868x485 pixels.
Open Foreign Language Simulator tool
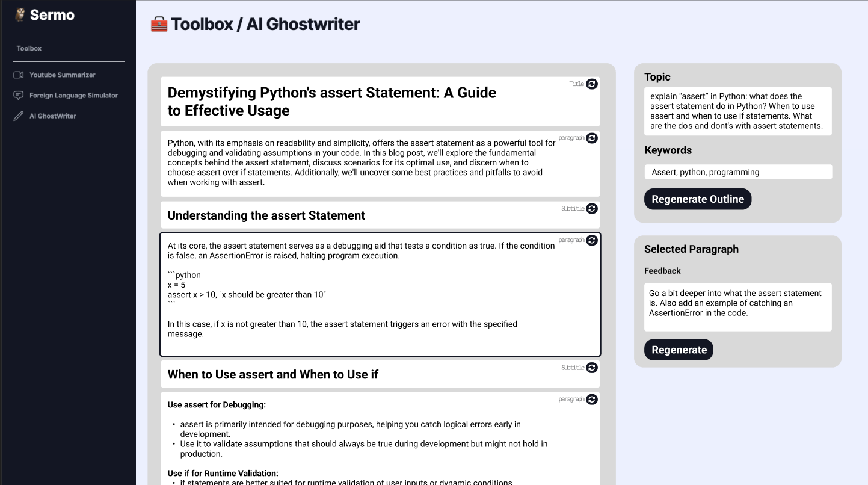(73, 95)
